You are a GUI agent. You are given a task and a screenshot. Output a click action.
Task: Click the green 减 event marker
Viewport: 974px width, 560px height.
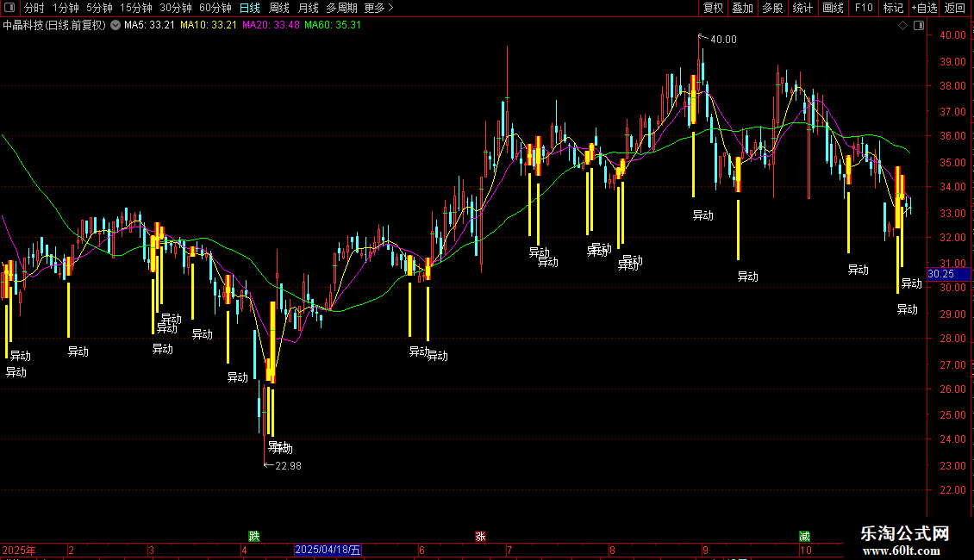click(804, 536)
